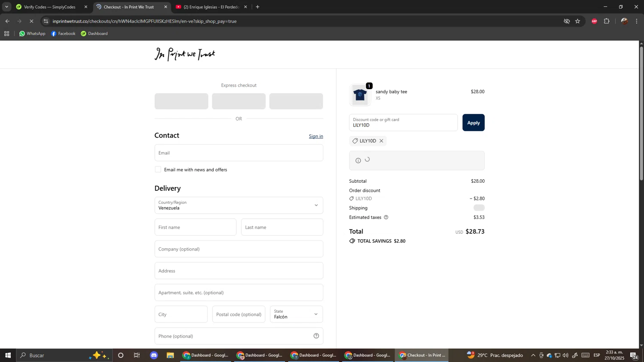The width and height of the screenshot is (644, 362).
Task: Show hidden system tray icons
Action: coord(533,355)
